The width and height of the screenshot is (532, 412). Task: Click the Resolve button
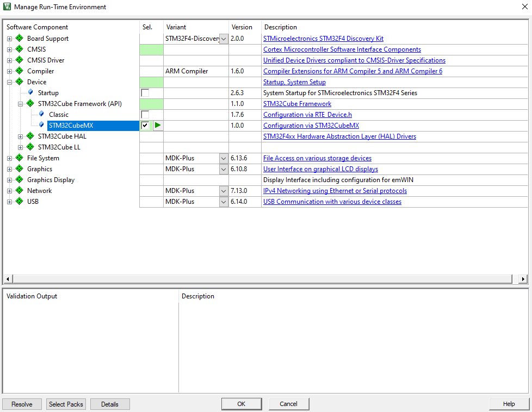tap(22, 404)
